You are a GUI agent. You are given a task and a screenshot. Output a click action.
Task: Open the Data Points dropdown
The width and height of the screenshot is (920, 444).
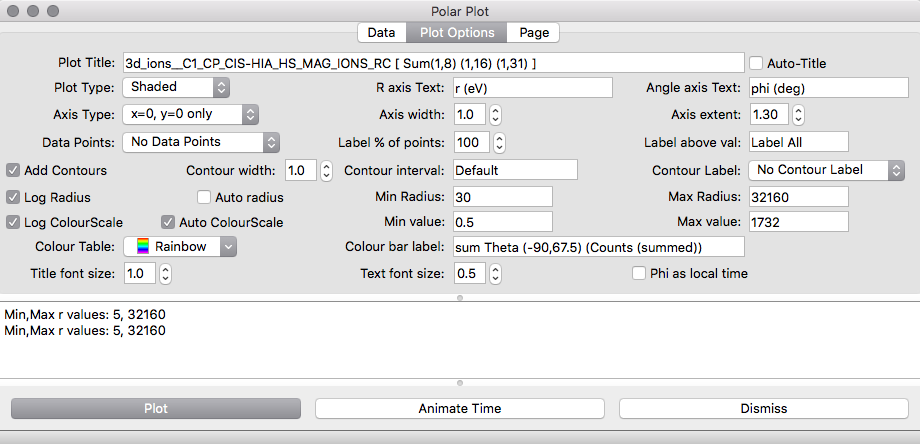200,143
